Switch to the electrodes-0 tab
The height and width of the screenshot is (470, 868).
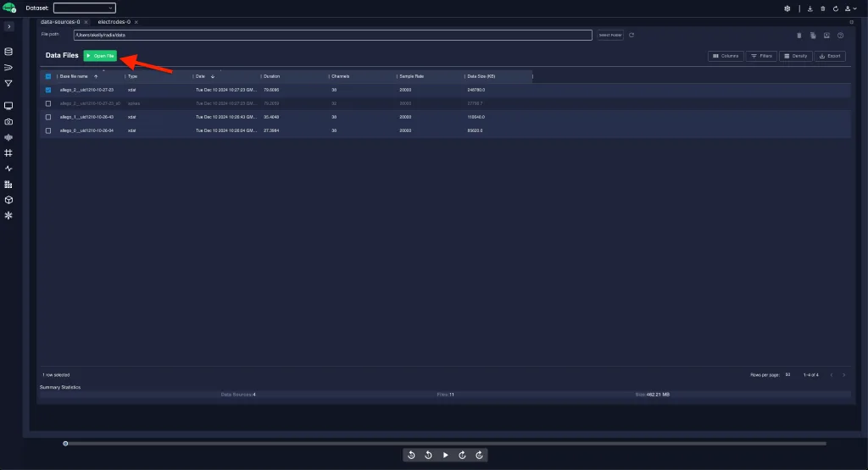pyautogui.click(x=114, y=22)
